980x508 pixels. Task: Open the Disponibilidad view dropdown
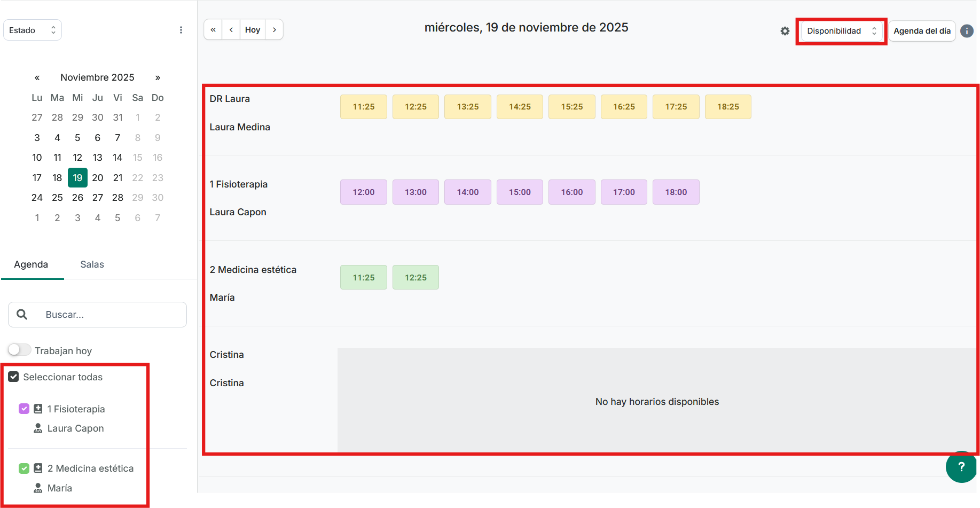841,31
